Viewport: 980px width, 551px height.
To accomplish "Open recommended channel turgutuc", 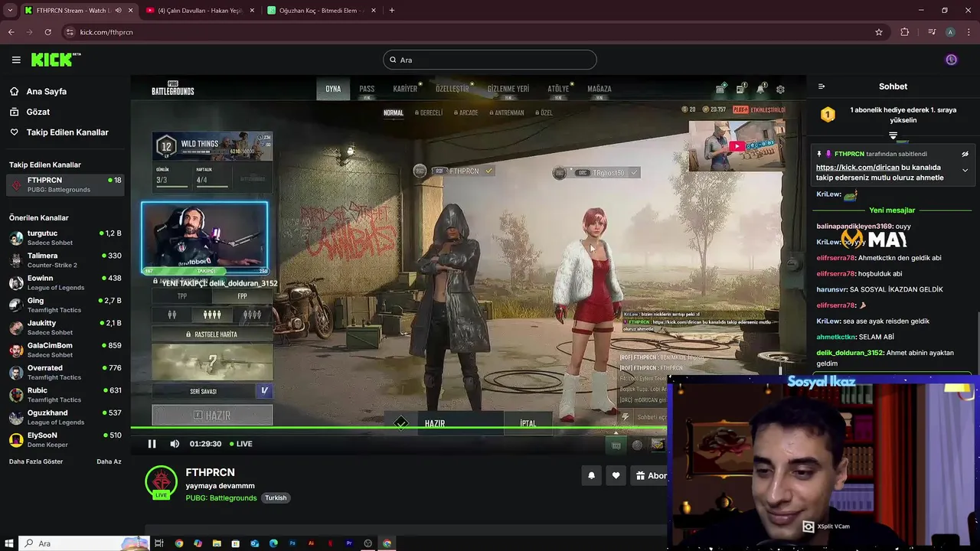I will pyautogui.click(x=65, y=237).
